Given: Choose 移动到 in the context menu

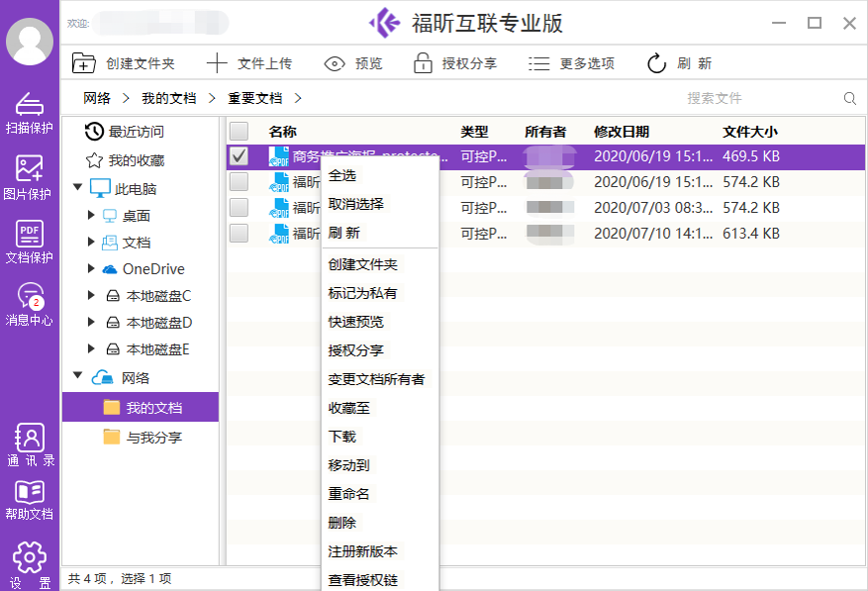Looking at the screenshot, I should 348,465.
